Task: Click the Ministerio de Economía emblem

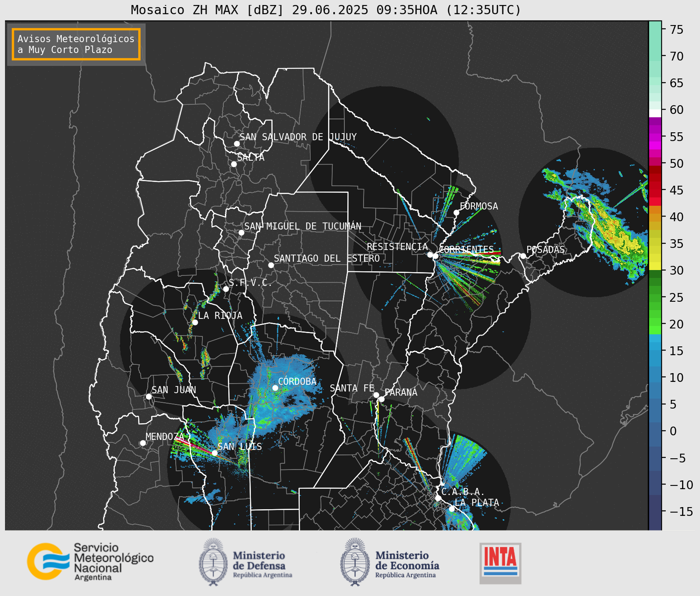Action: pyautogui.click(x=355, y=561)
